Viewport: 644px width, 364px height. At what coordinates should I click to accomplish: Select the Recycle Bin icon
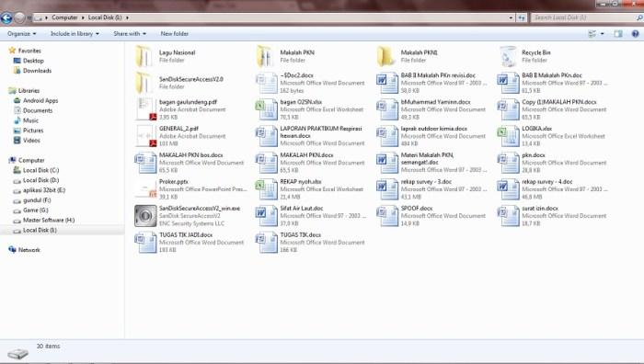[x=509, y=56]
